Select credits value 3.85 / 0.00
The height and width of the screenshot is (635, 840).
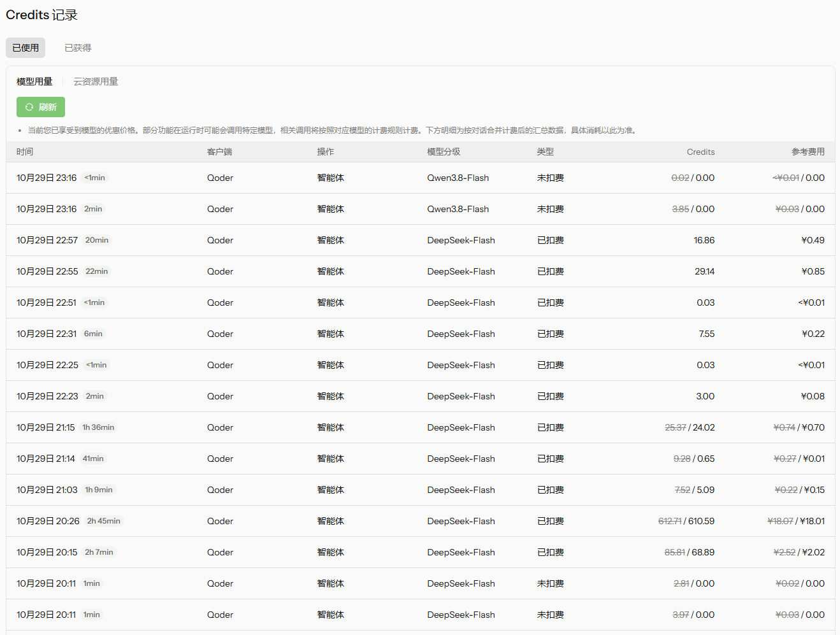point(693,209)
